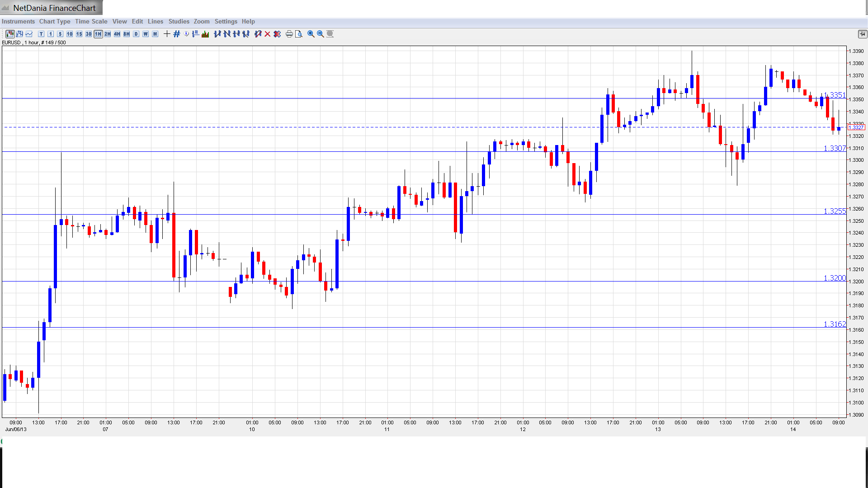
Task: Click the collapse panel button at top right
Action: pyautogui.click(x=862, y=34)
